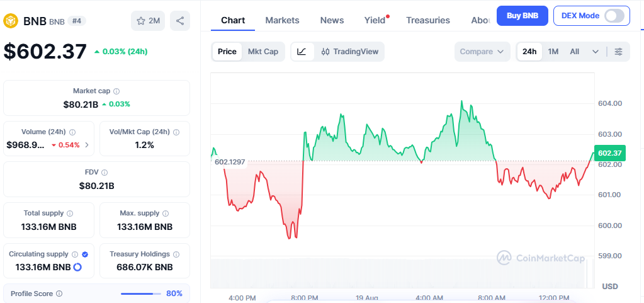The image size is (644, 303).
Task: Set the chart range to 24h
Action: coord(529,52)
